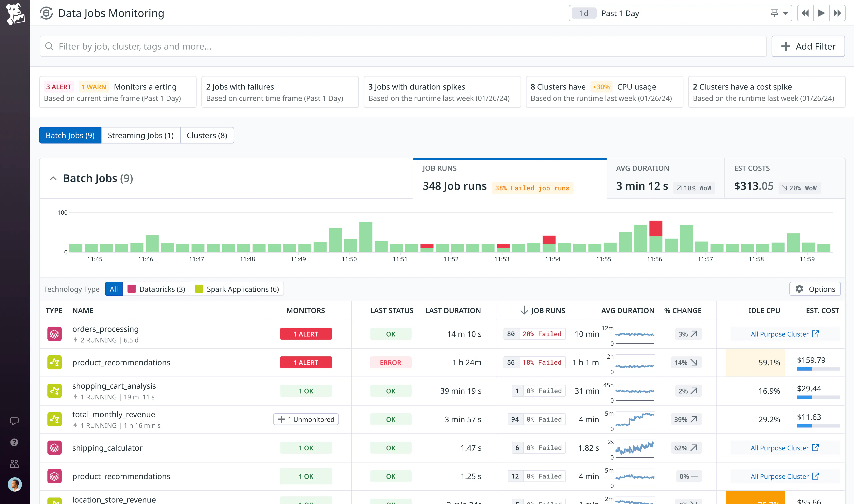Viewport: 854px width, 504px height.
Task: Click the user avatar in sidebar
Action: 15,484
